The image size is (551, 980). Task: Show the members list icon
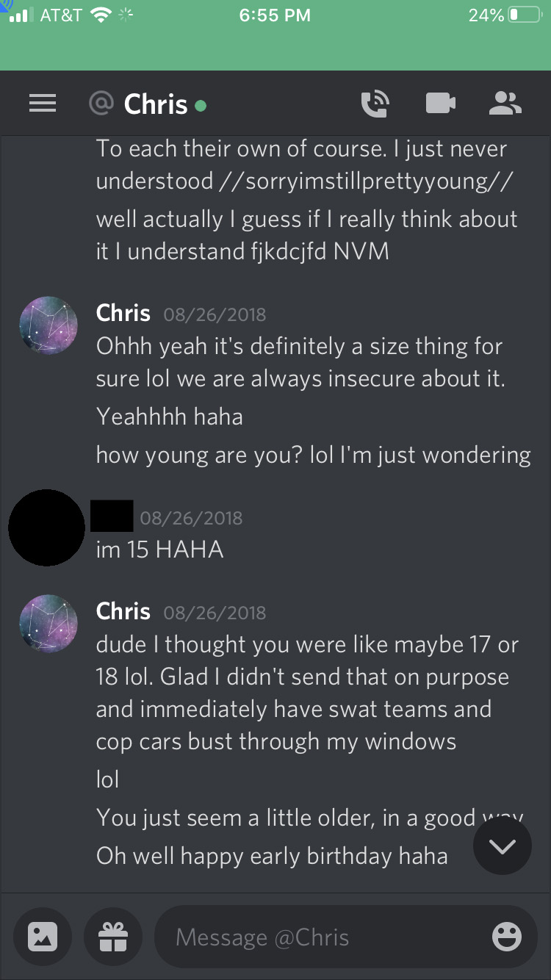[505, 104]
